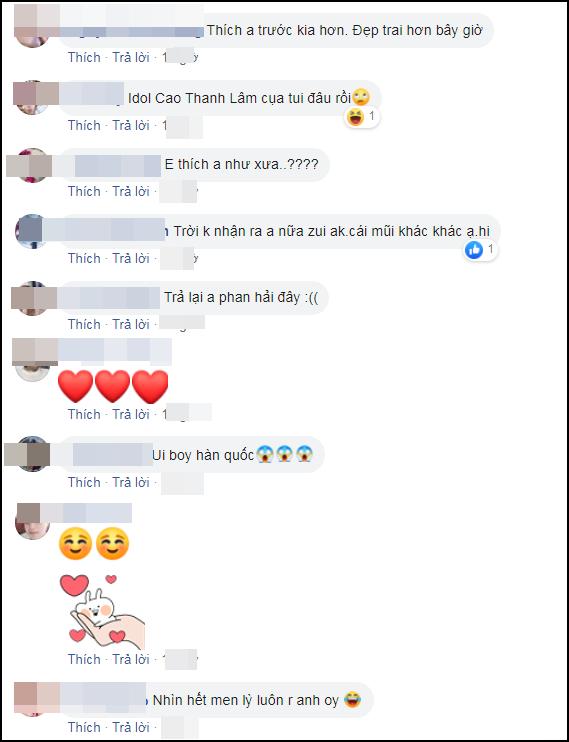This screenshot has height=742, width=569.
Task: Click the blue thumbs-up reaction on the 'Trời k nhận ra' comment
Action: [x=474, y=249]
